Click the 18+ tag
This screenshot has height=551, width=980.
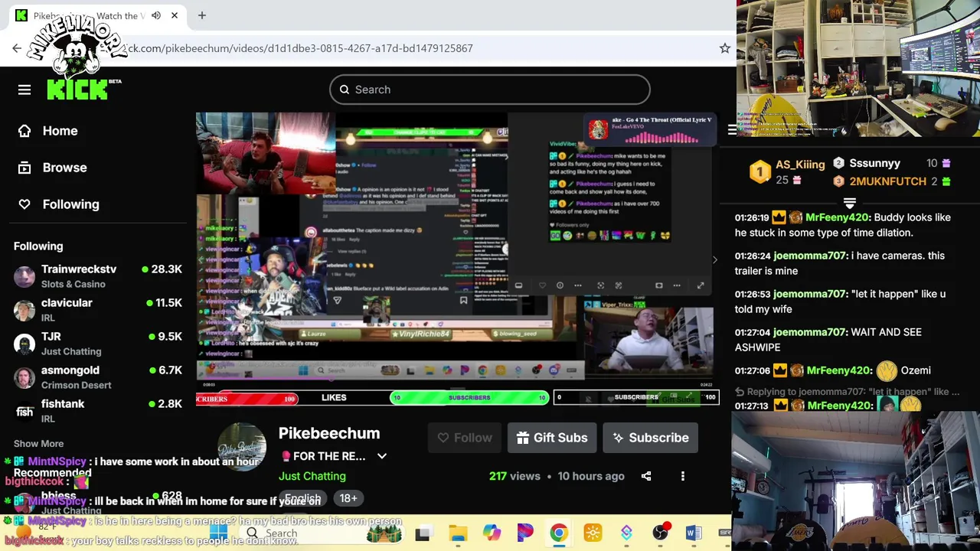pos(348,498)
